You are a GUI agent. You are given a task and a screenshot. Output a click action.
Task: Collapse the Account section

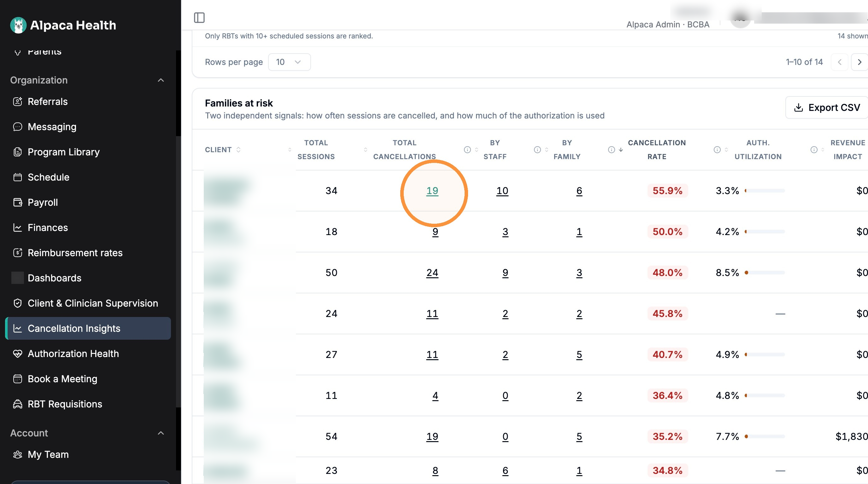(161, 433)
